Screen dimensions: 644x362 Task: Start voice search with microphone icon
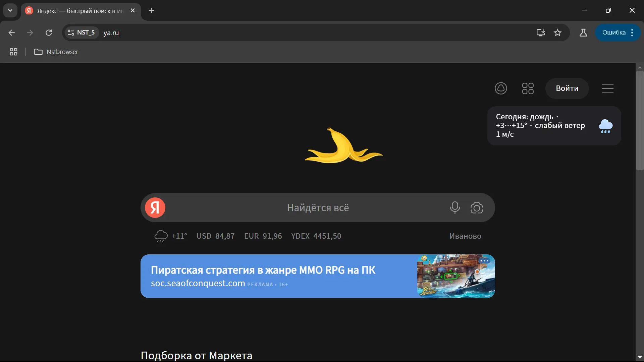click(x=455, y=208)
